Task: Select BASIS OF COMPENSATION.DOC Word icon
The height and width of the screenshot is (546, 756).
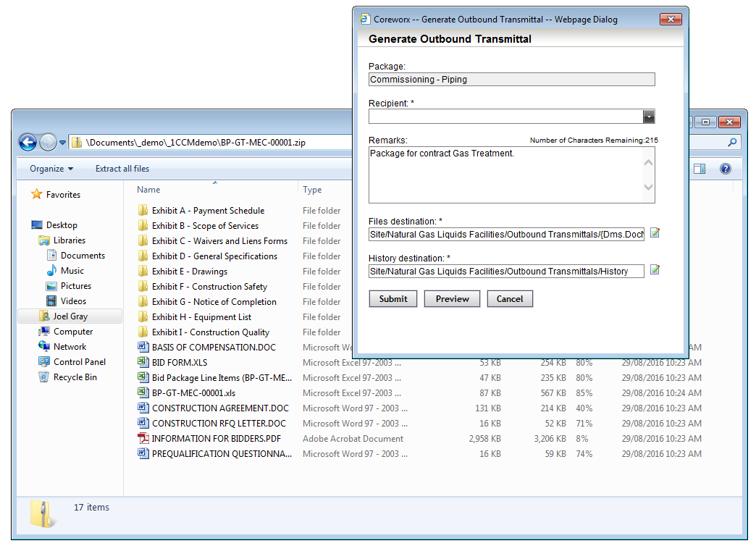Action: 143,347
